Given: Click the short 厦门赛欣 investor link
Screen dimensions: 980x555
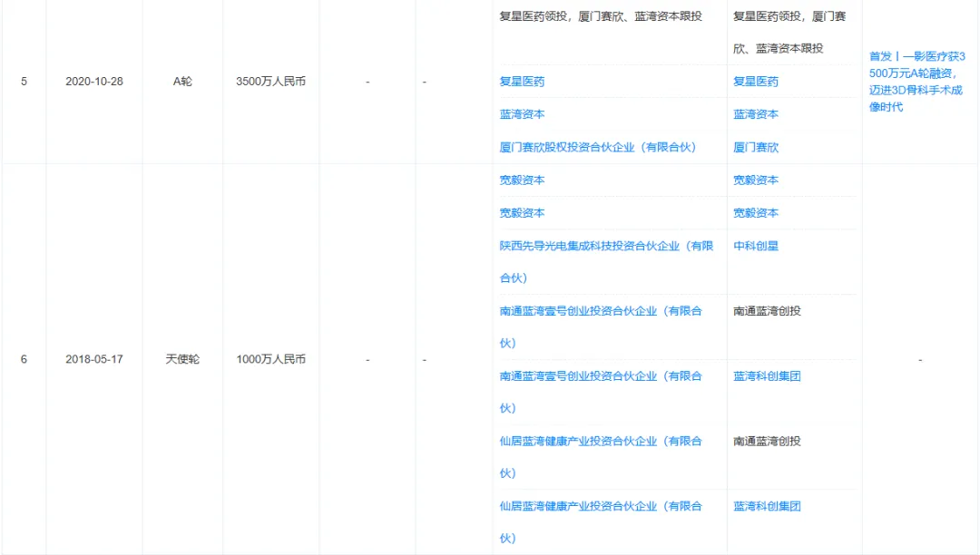Looking at the screenshot, I should [756, 147].
